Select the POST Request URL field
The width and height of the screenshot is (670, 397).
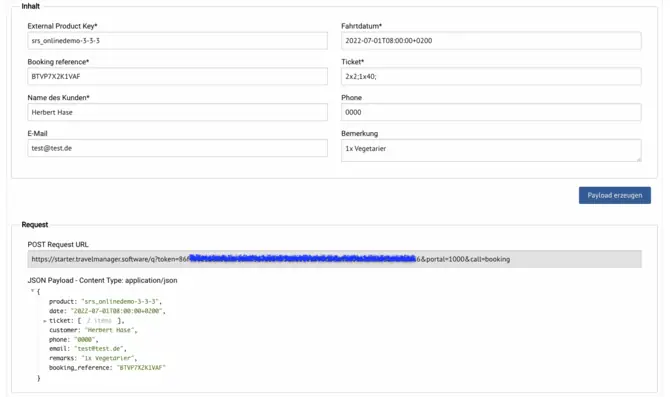(x=334, y=259)
